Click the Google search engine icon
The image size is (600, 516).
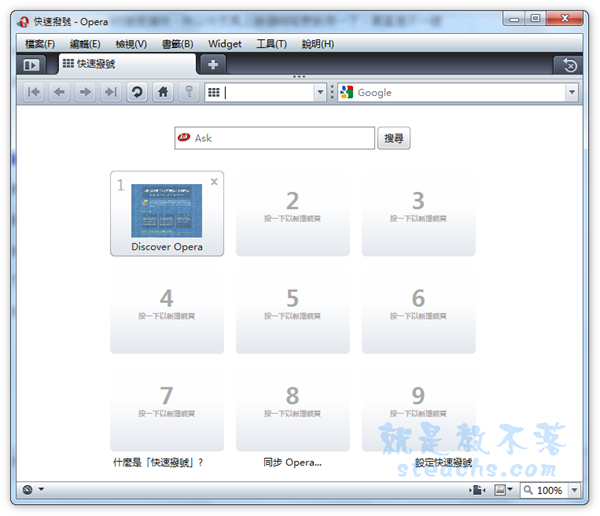pyautogui.click(x=346, y=92)
